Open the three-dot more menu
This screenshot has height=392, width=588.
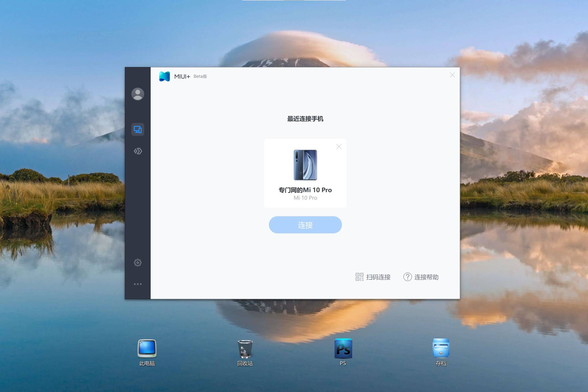[138, 284]
